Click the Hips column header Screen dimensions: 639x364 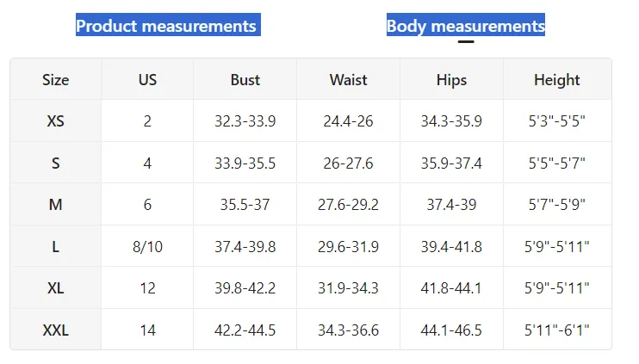coord(451,80)
